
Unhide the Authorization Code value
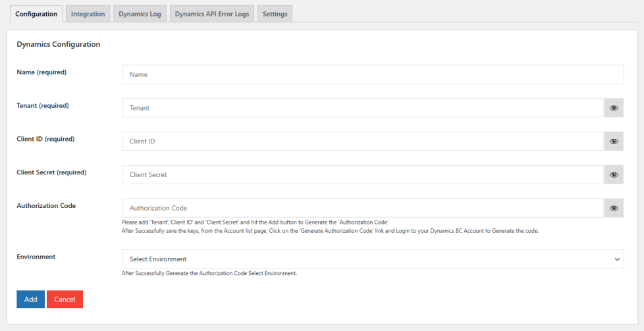614,209
